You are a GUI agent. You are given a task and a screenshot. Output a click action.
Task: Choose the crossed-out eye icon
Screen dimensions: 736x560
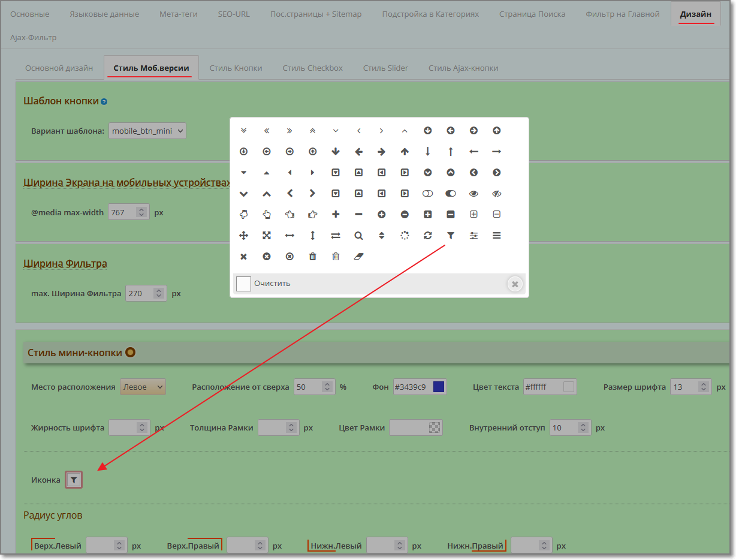(x=496, y=194)
